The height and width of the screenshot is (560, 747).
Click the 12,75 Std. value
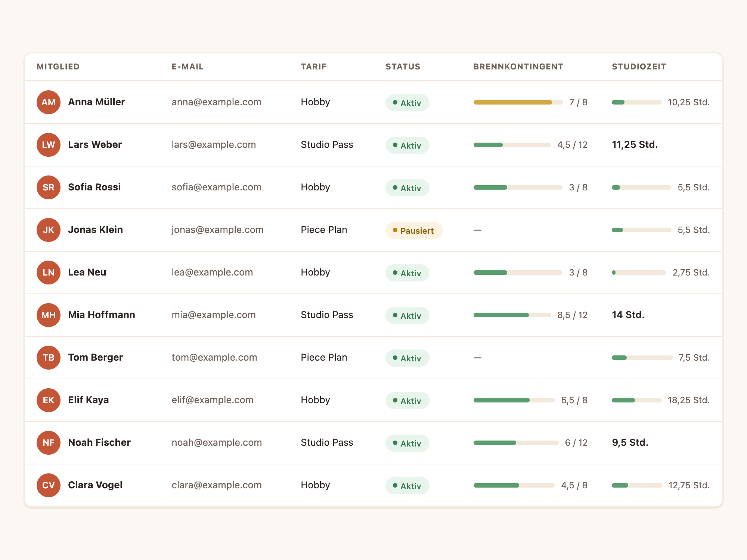tap(689, 485)
